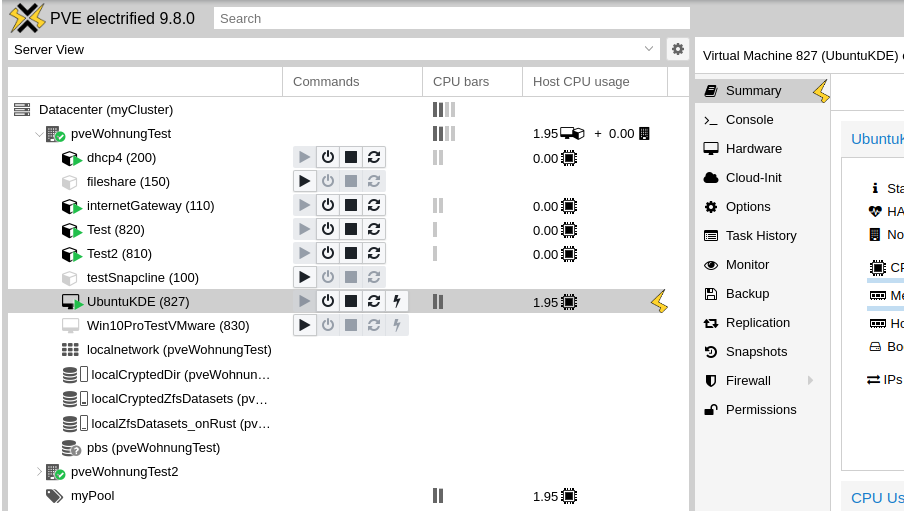Shut down internetGateway (110) via power icon
Screen dimensions: 904x513
pyautogui.click(x=327, y=205)
